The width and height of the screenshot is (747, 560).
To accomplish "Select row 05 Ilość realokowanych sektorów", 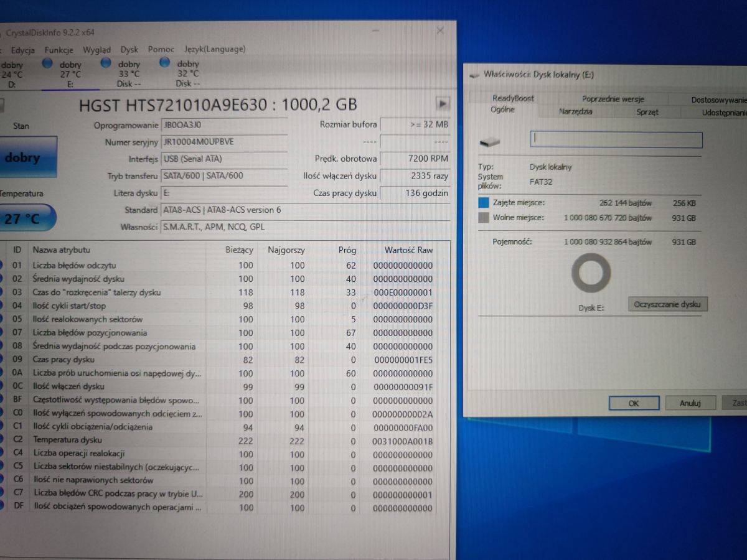I will click(223, 319).
